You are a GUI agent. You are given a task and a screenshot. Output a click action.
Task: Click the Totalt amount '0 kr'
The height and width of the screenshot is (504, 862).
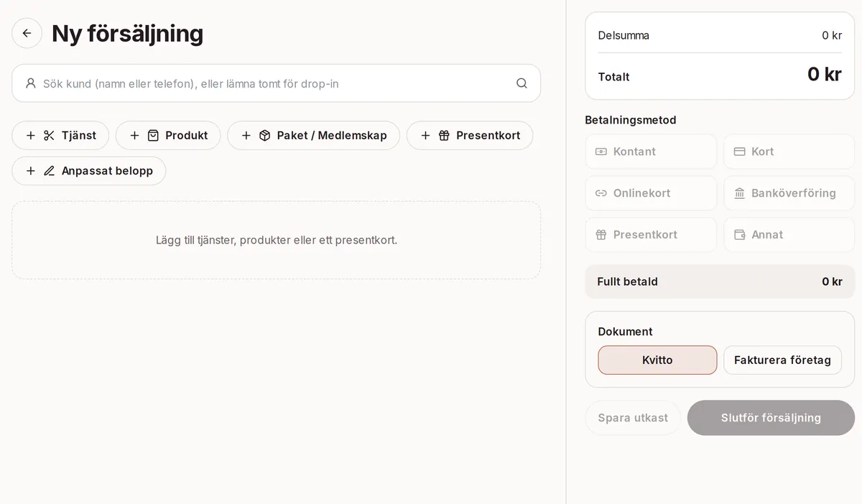(824, 75)
